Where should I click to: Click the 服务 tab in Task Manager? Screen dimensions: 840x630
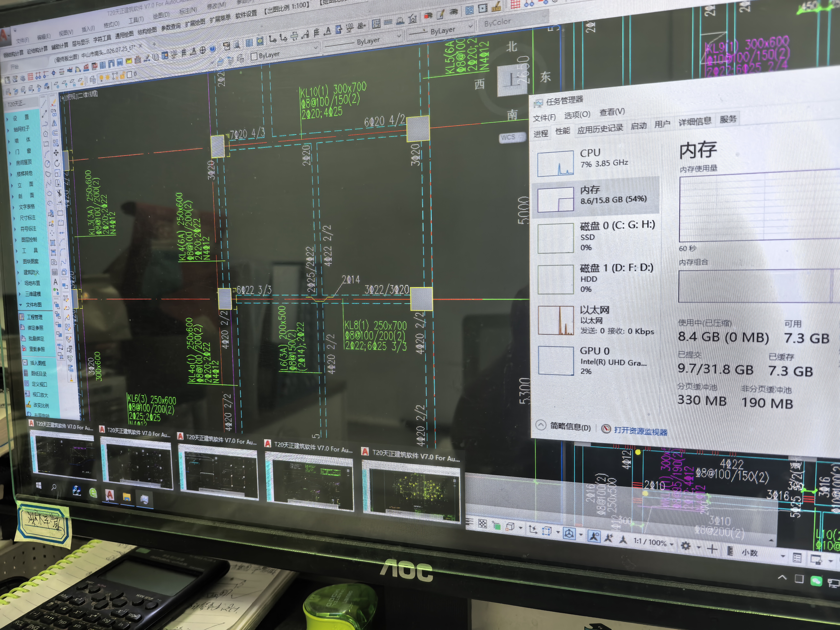728,119
